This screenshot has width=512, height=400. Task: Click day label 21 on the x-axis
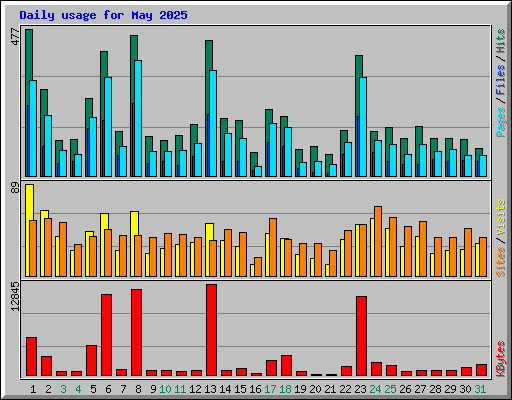click(330, 389)
